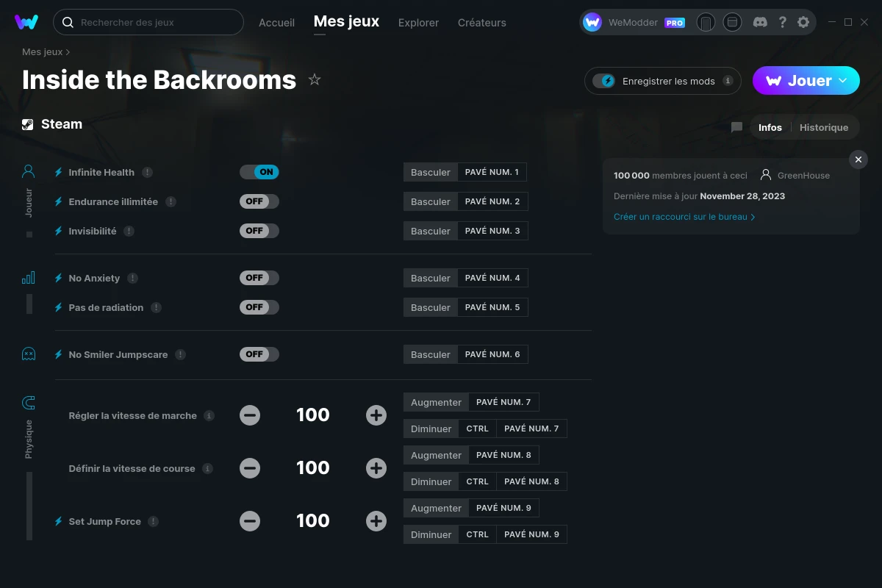Expand the Jouer dropdown arrow
Image resolution: width=882 pixels, height=588 pixels.
pyautogui.click(x=843, y=81)
